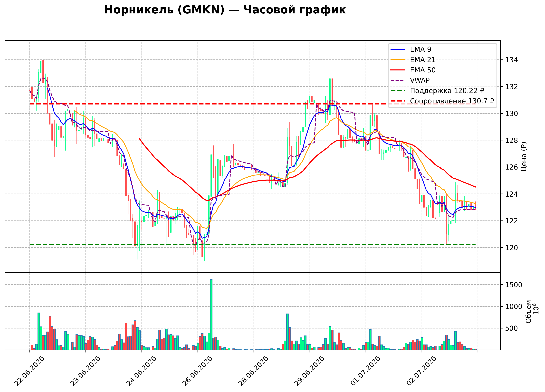Click legend label Поддержка 120.22 ₽
545x392 pixels.
click(447, 91)
